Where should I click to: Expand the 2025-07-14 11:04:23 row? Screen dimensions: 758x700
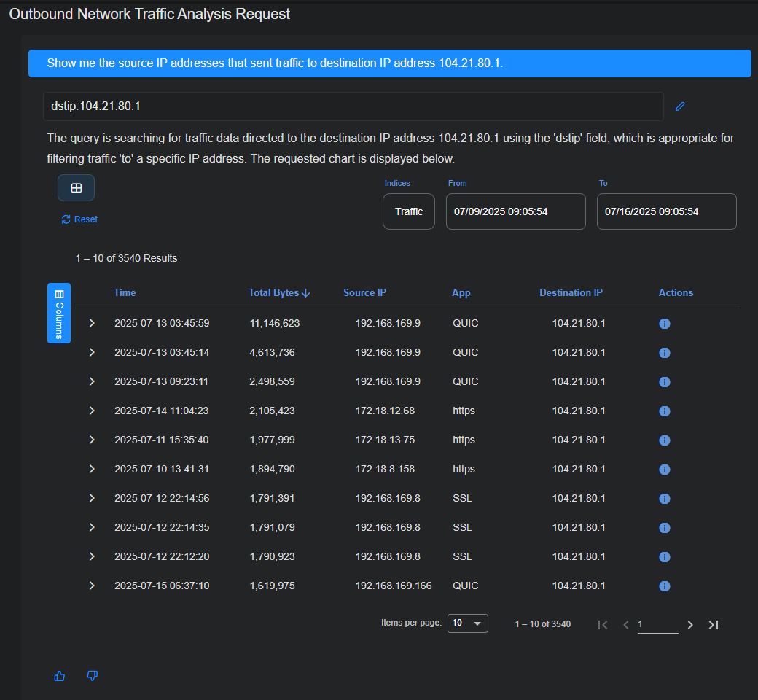tap(92, 411)
